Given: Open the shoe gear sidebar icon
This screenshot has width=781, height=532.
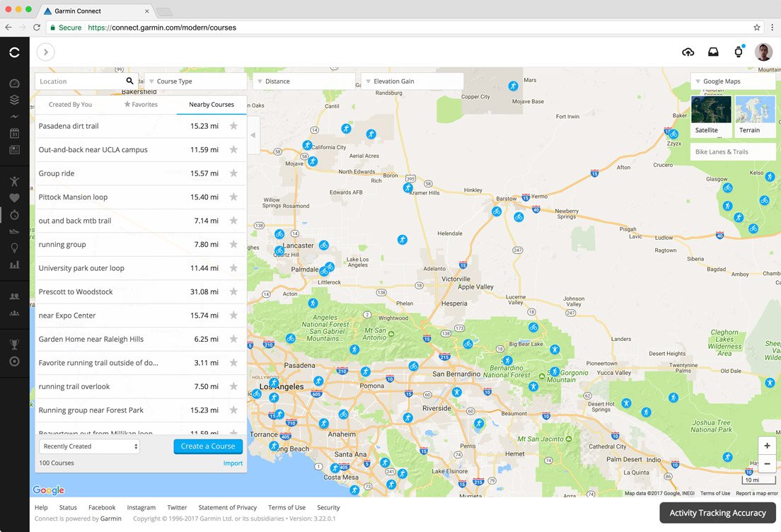Looking at the screenshot, I should pyautogui.click(x=14, y=231).
